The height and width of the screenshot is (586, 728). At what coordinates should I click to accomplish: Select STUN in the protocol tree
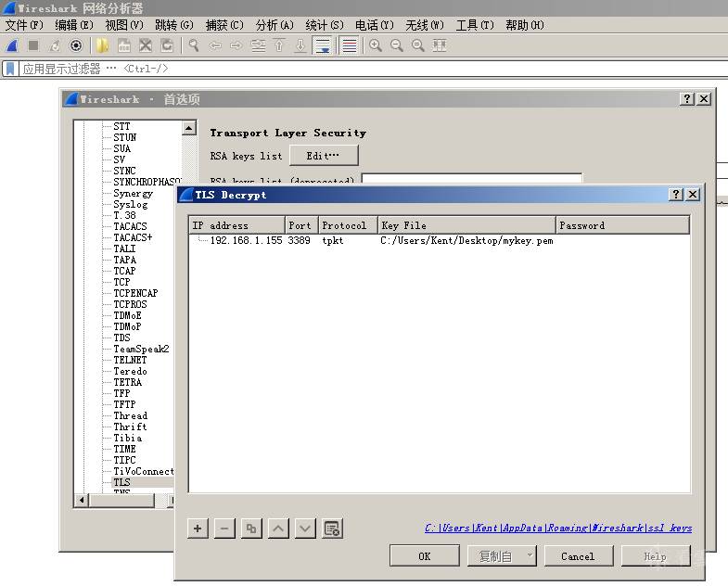coord(125,137)
